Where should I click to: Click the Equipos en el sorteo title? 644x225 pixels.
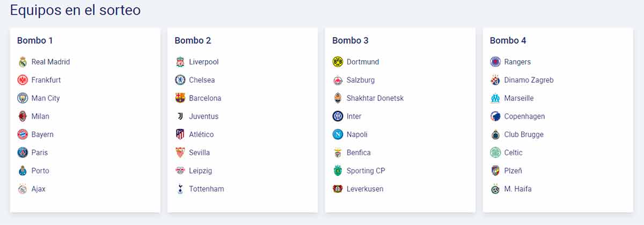click(75, 10)
